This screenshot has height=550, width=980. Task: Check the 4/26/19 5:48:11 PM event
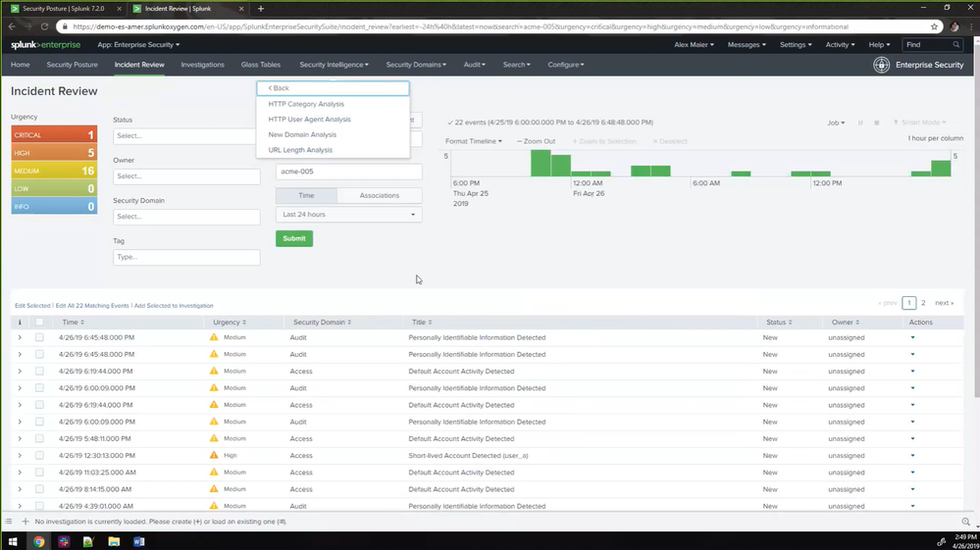click(x=39, y=438)
